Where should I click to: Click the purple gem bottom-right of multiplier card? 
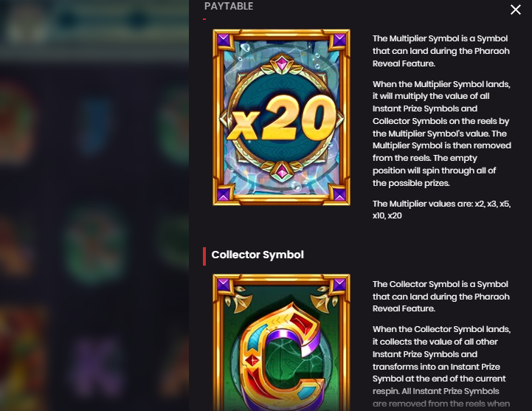click(x=339, y=195)
